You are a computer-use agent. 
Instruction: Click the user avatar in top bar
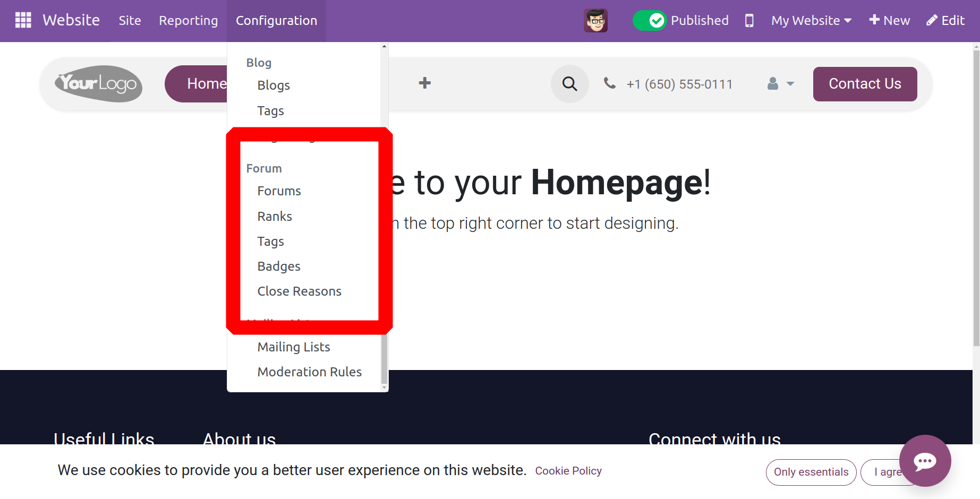(595, 21)
